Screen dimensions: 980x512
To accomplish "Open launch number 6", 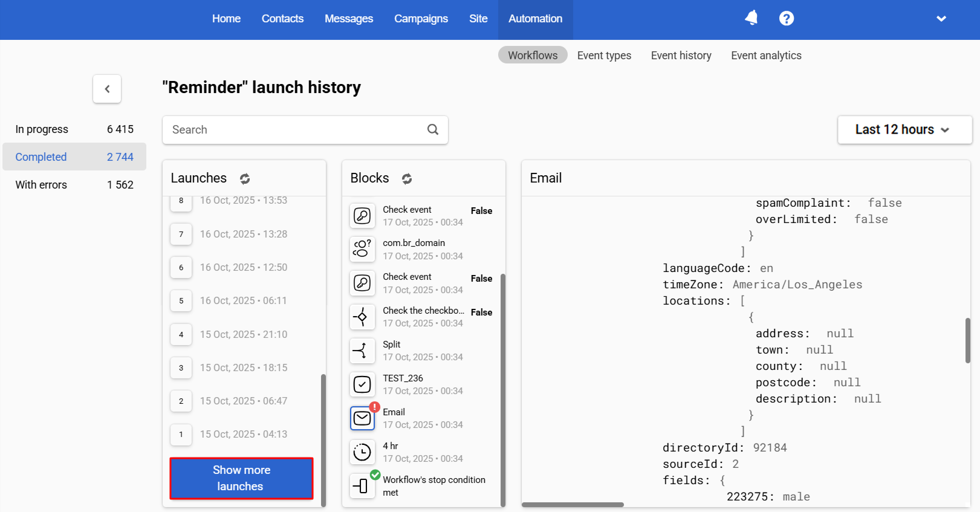I will [181, 267].
